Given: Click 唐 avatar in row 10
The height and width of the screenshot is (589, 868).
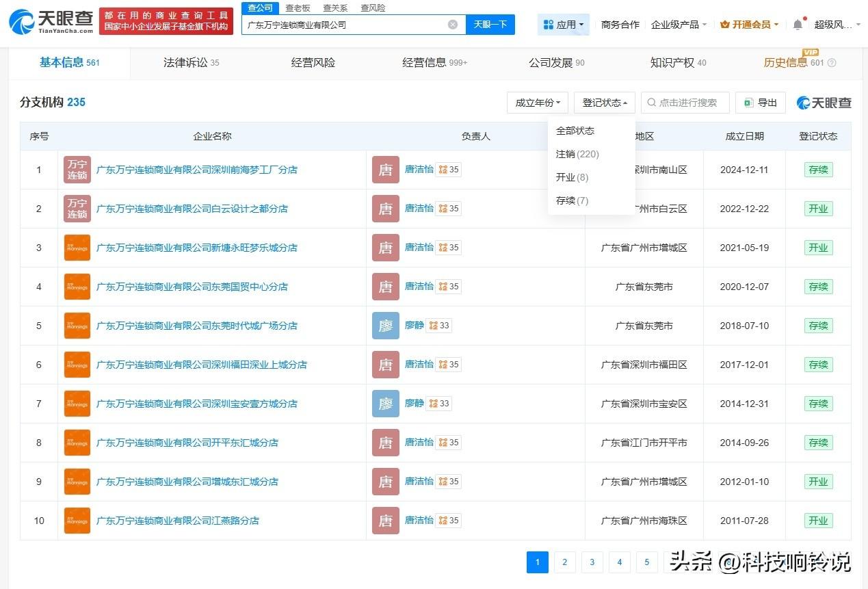Looking at the screenshot, I should (386, 521).
